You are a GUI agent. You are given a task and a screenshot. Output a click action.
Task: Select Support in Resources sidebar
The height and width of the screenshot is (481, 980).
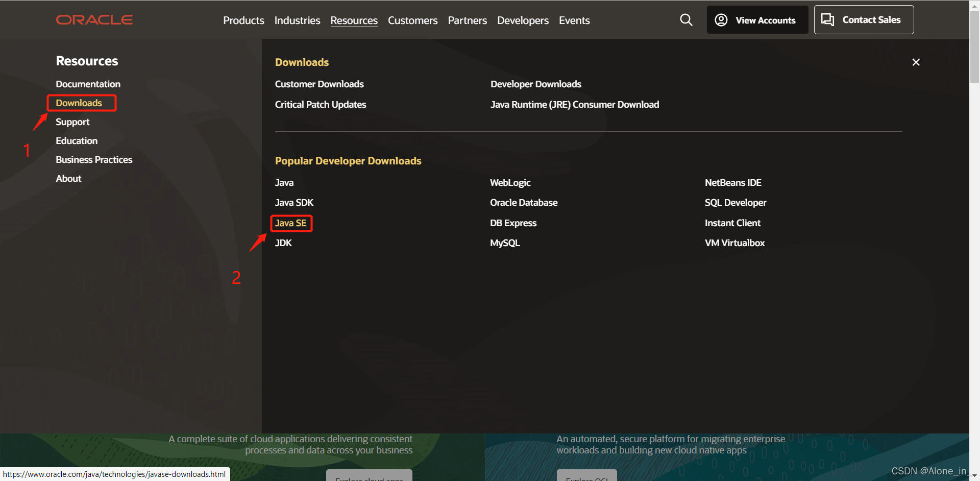point(72,122)
